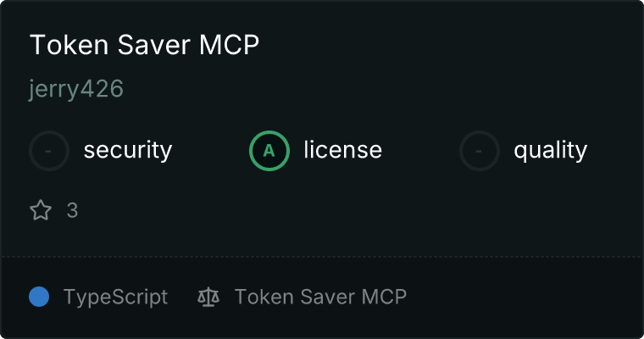Open the Token Saver MCP license text in footer

(320, 297)
